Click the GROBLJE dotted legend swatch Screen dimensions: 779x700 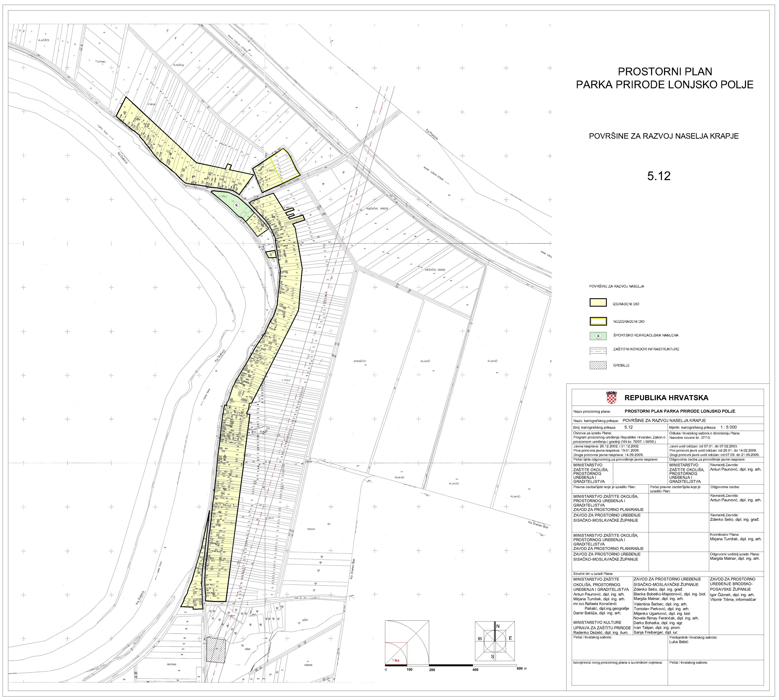[x=598, y=365]
